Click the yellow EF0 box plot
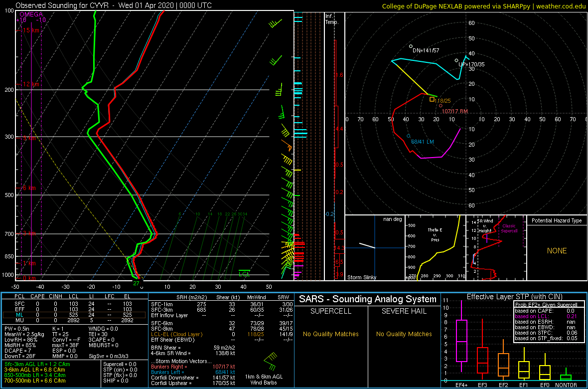588x389 pixels. point(545,366)
